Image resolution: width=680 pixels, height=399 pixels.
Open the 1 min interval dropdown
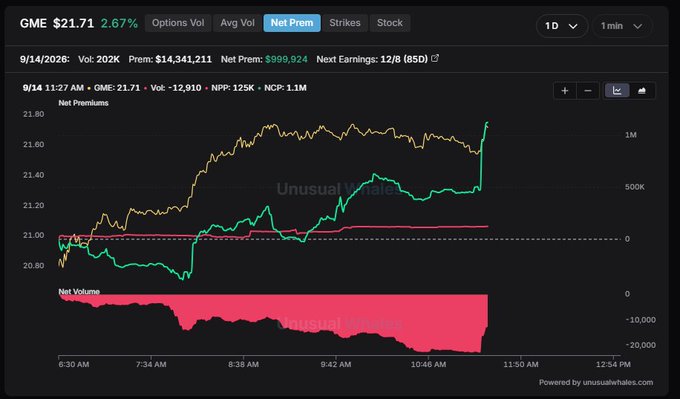click(x=621, y=26)
